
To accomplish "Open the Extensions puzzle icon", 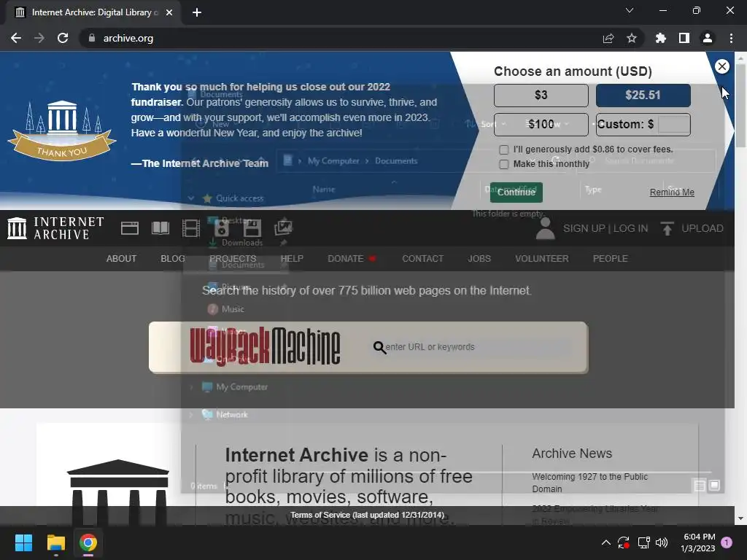I will (x=661, y=38).
